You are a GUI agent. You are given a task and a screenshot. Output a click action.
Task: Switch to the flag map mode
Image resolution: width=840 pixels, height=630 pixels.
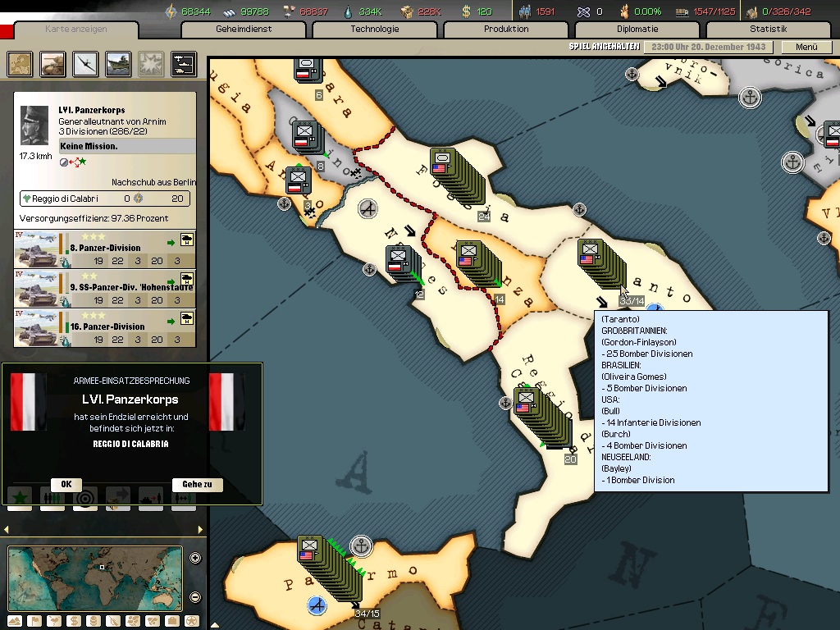[34, 622]
